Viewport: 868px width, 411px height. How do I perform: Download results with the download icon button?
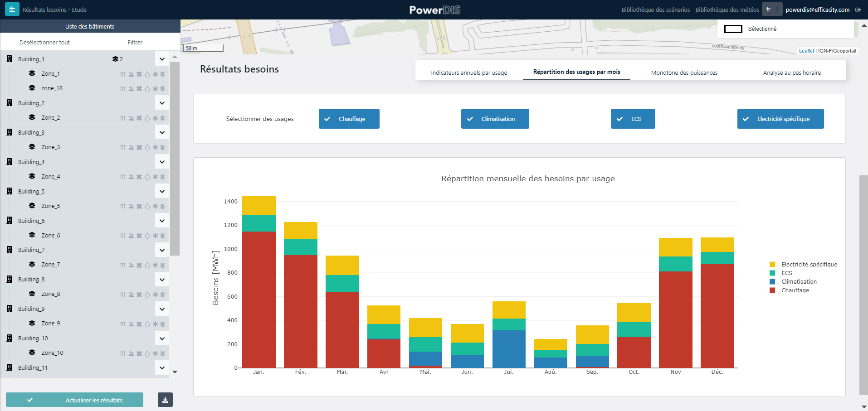pyautogui.click(x=165, y=400)
